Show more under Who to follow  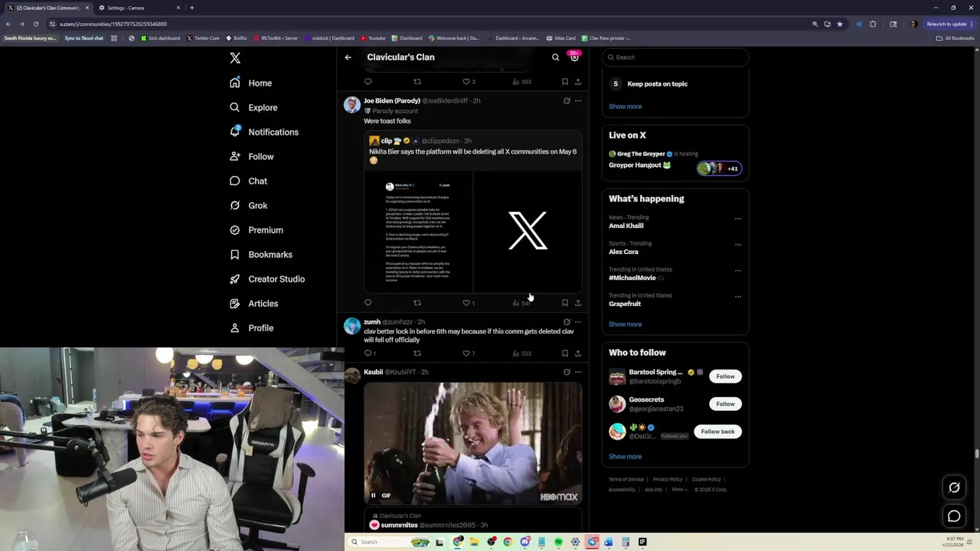click(x=626, y=457)
